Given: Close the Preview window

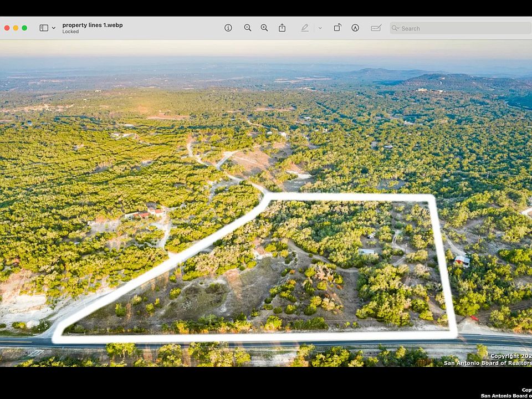Looking at the screenshot, I should [x=7, y=28].
